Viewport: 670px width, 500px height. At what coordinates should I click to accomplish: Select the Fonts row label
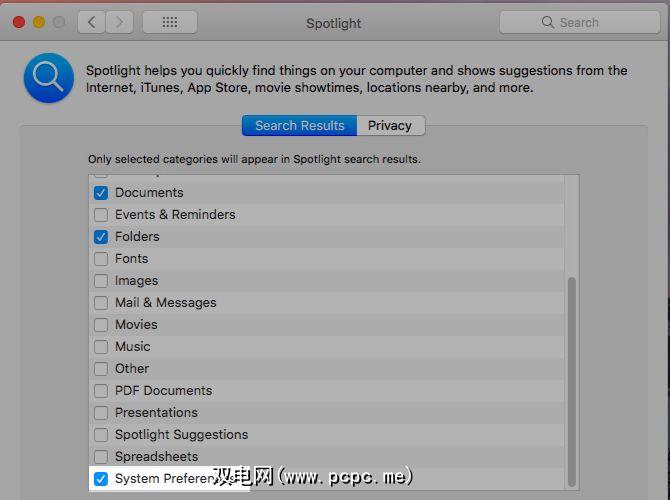pyautogui.click(x=132, y=259)
